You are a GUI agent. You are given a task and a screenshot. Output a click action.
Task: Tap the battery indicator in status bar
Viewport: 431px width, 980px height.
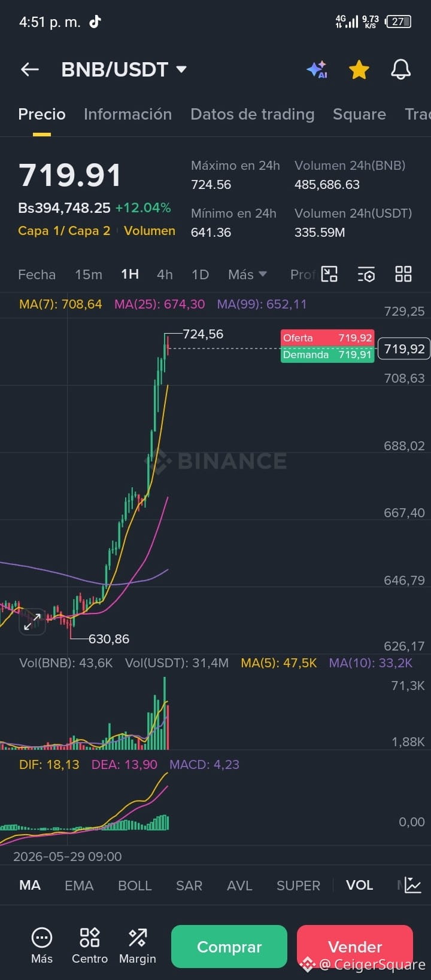point(399,22)
